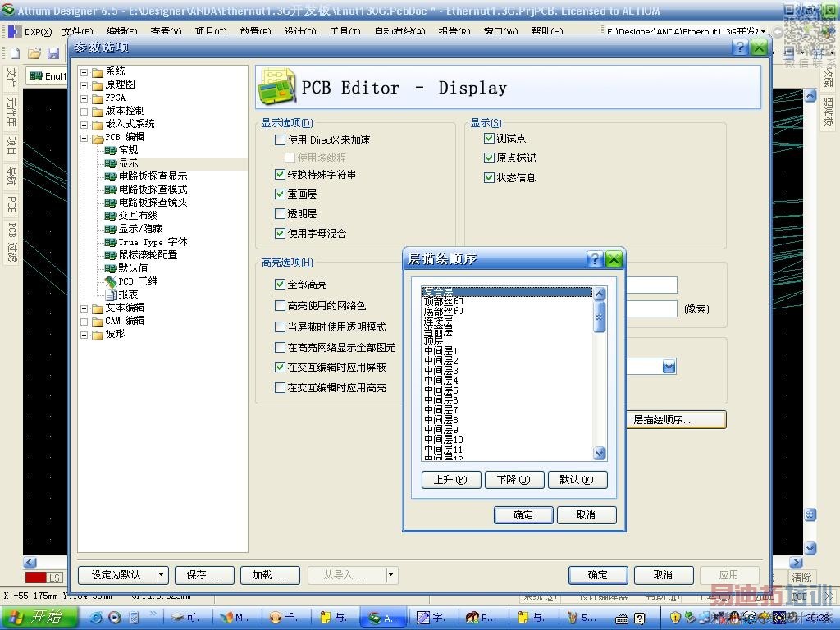This screenshot has height=630, width=840.
Task: Open the 电路板探查镜头 tree page
Action: [153, 203]
